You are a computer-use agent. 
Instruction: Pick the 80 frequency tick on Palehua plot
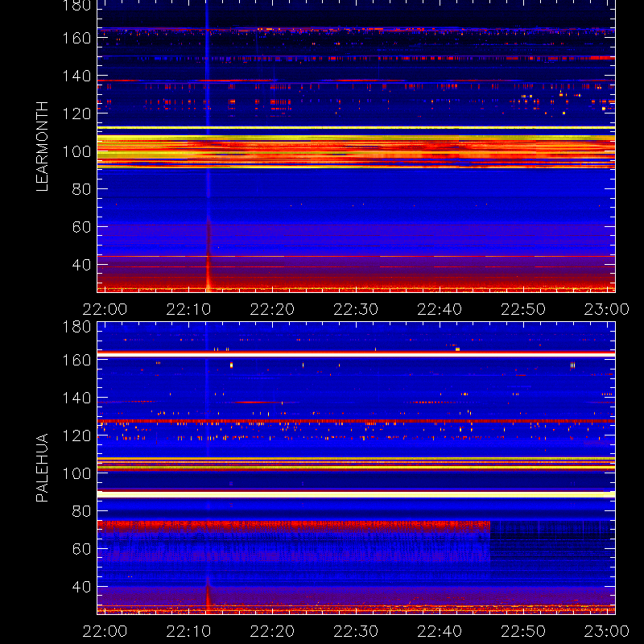[81, 511]
